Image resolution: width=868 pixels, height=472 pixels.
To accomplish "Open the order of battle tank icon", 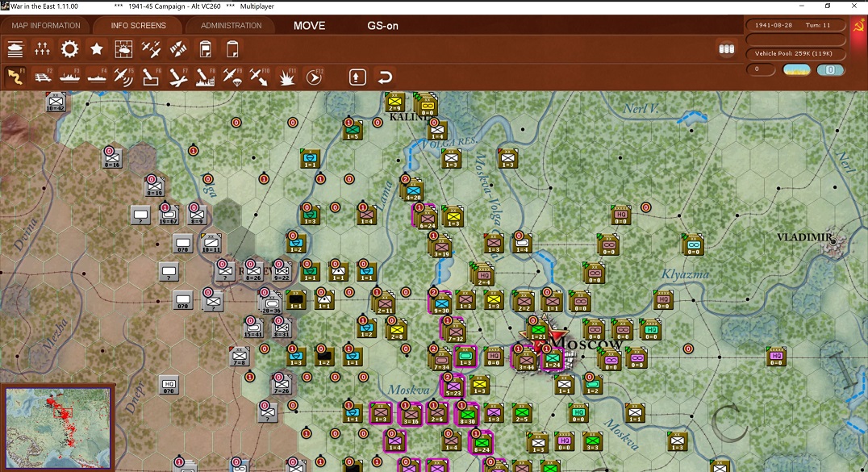I will pyautogui.click(x=15, y=50).
